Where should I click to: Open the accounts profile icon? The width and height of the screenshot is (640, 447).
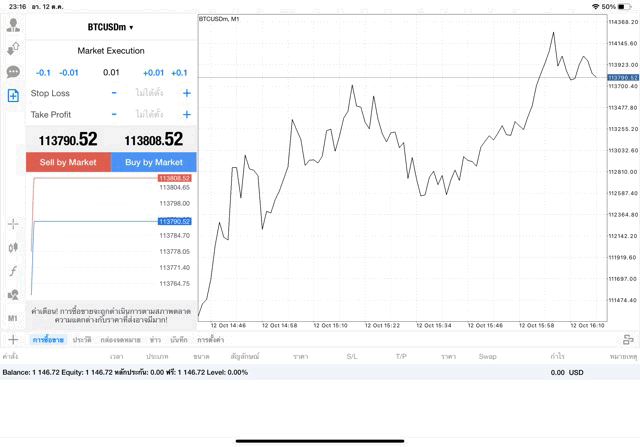coord(13,25)
